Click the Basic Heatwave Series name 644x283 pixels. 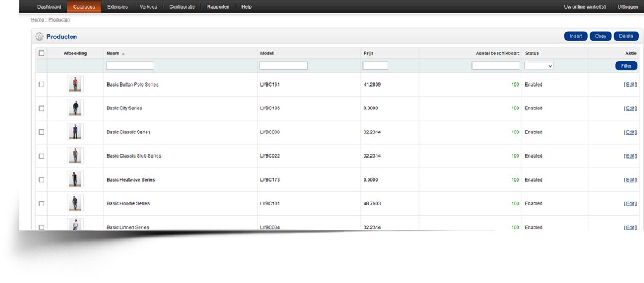tap(131, 180)
